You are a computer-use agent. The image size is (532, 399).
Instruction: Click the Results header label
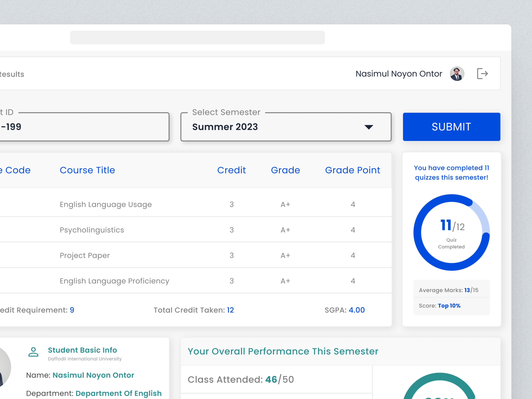[11, 74]
